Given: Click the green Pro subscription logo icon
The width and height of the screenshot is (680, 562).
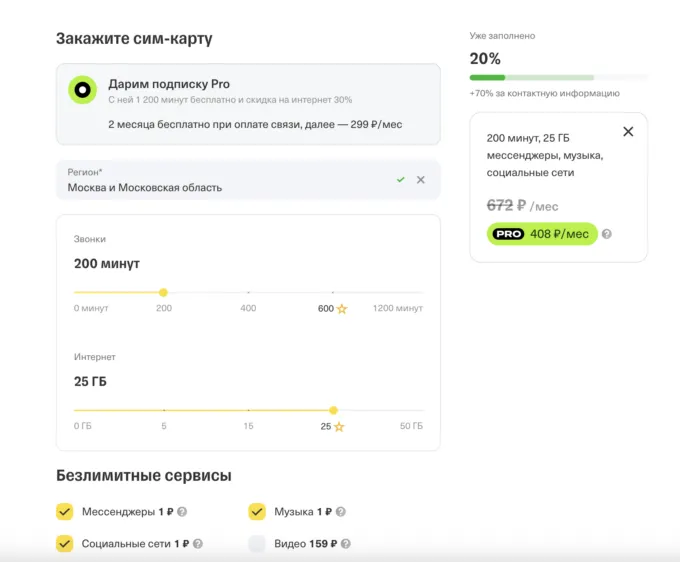Looking at the screenshot, I should click(x=82, y=90).
